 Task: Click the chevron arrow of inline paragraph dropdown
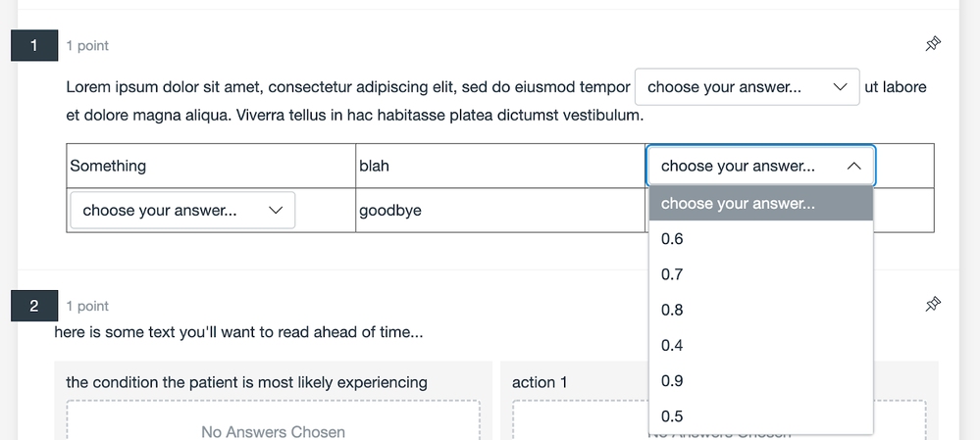click(840, 87)
